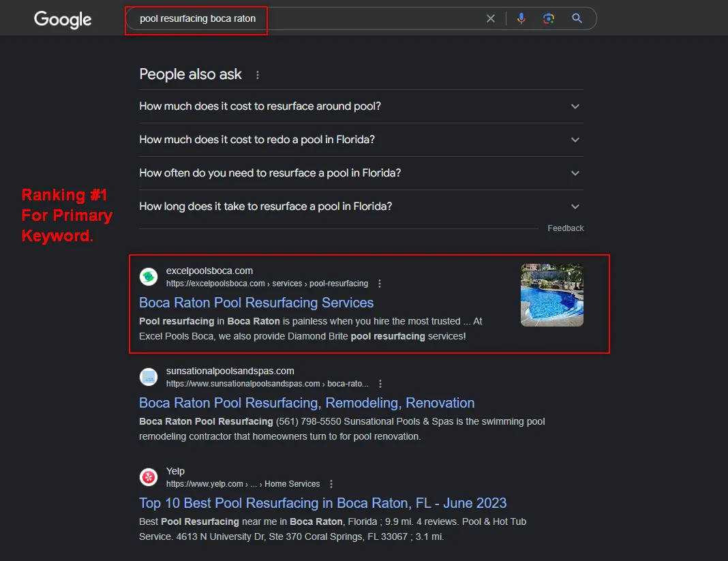
Task: Expand 'How often do you need to resurface a pool'
Action: (361, 173)
